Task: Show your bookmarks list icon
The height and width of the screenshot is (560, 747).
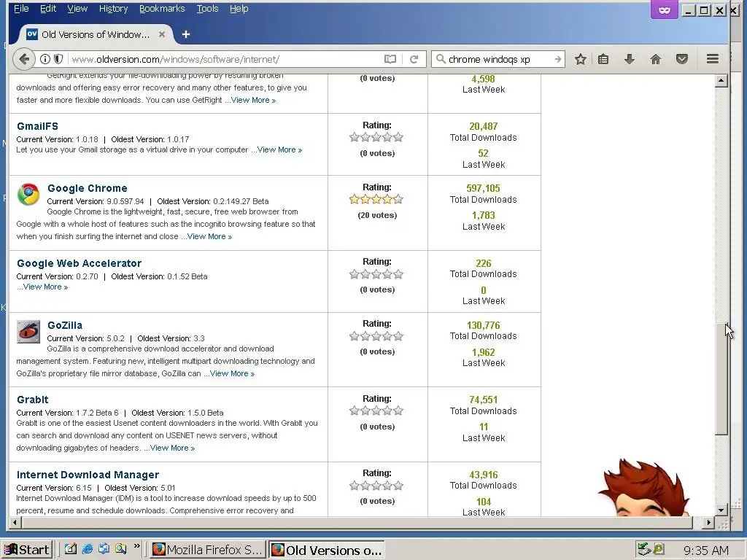Action: tap(603, 59)
